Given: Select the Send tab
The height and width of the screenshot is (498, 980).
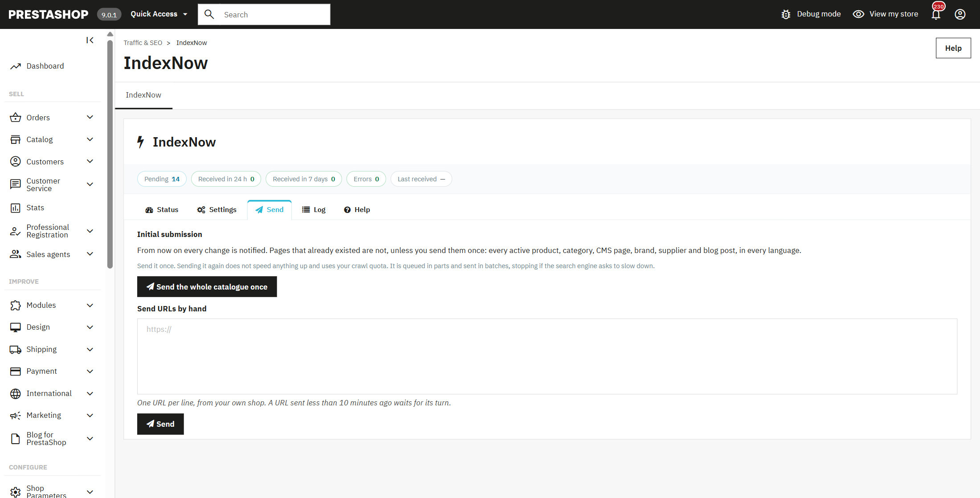Looking at the screenshot, I should (269, 209).
